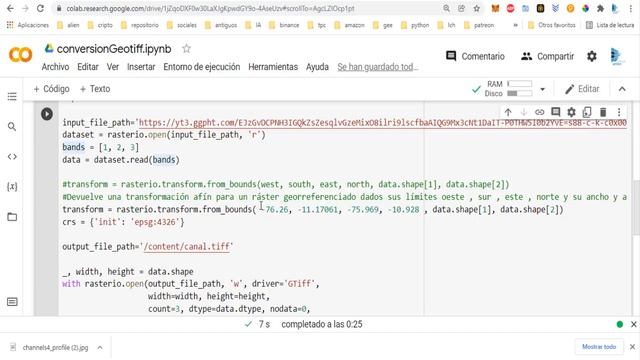Open Lista de lectura reading list
Viewport: 640px width, 360px height.
point(610,25)
